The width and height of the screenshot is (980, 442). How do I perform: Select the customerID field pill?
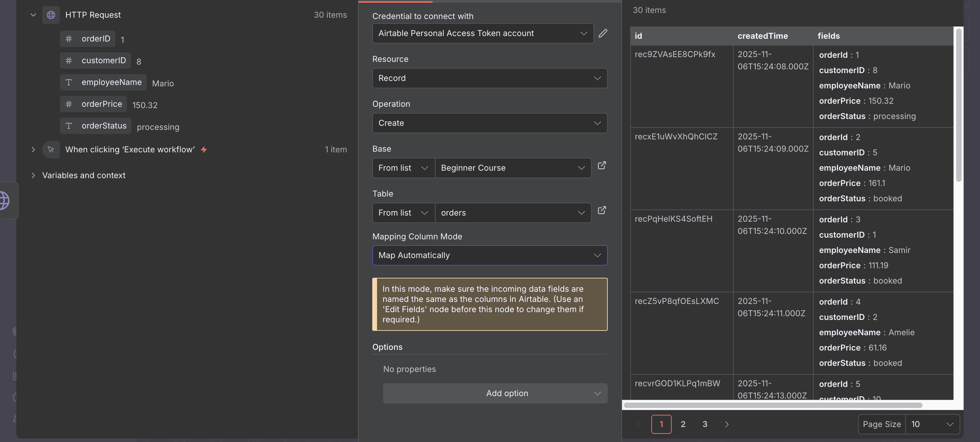tap(96, 61)
